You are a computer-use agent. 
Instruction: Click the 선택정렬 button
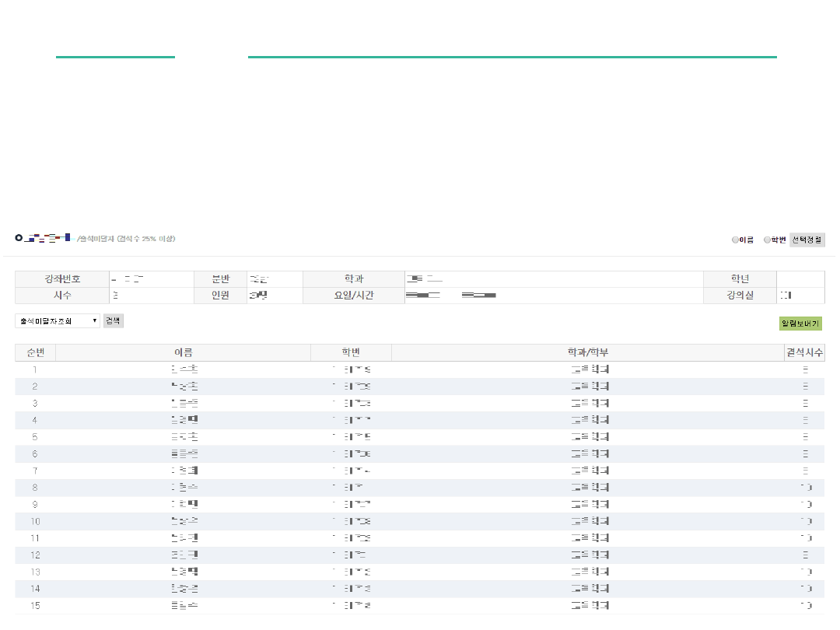(x=807, y=240)
